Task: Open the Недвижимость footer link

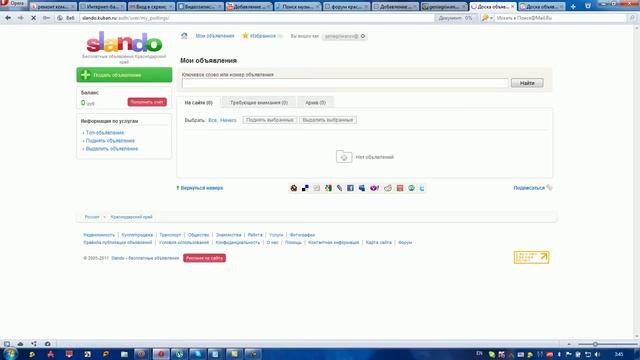Action: tap(99, 235)
